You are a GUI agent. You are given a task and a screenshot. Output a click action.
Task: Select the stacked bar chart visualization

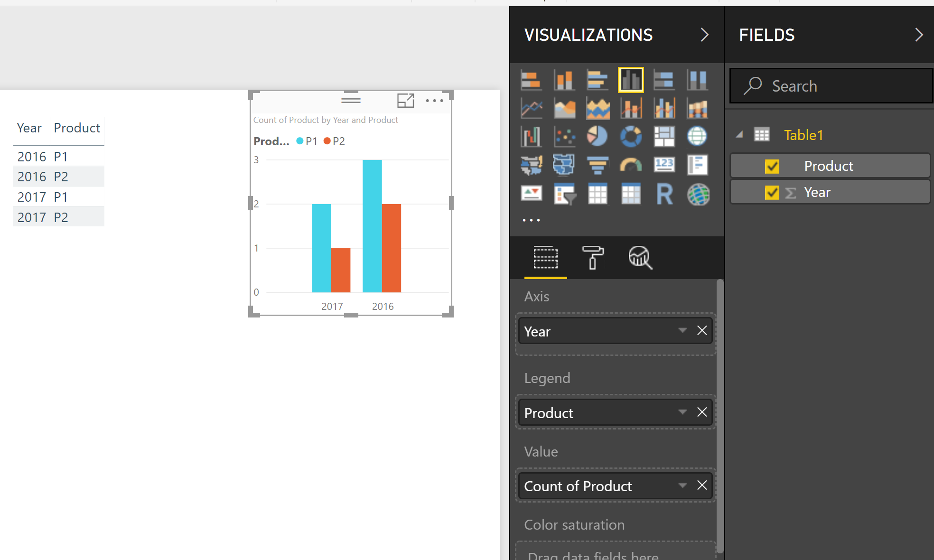531,80
